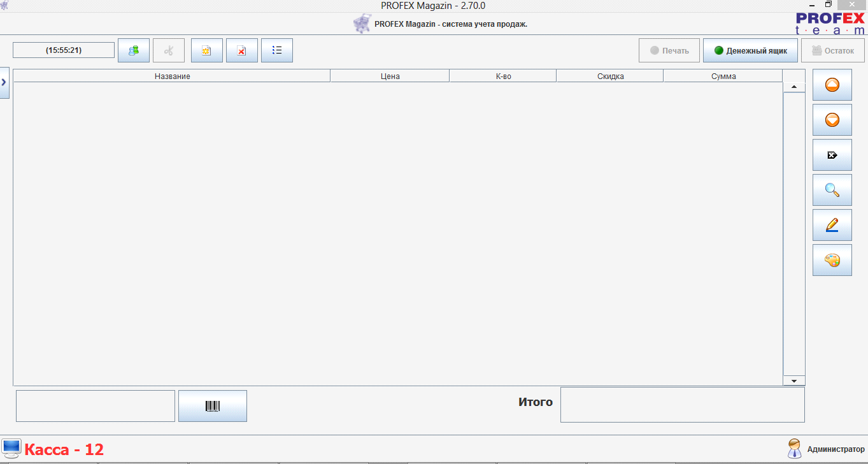Click the Итого total amount field

[x=683, y=405]
